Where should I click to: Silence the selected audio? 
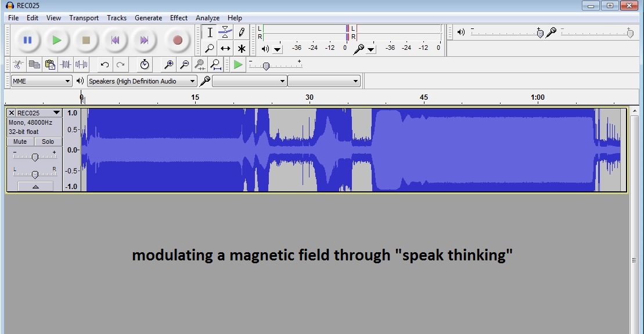[x=81, y=64]
